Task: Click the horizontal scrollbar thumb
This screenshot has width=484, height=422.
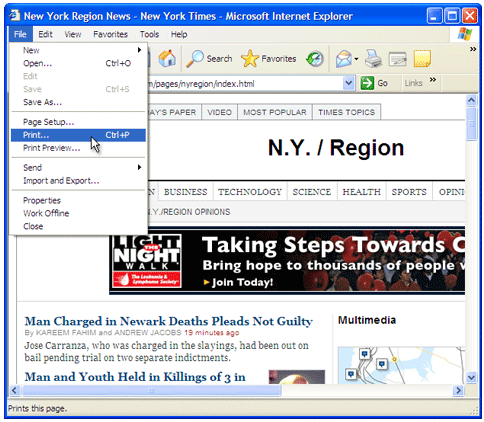Action: (151, 390)
